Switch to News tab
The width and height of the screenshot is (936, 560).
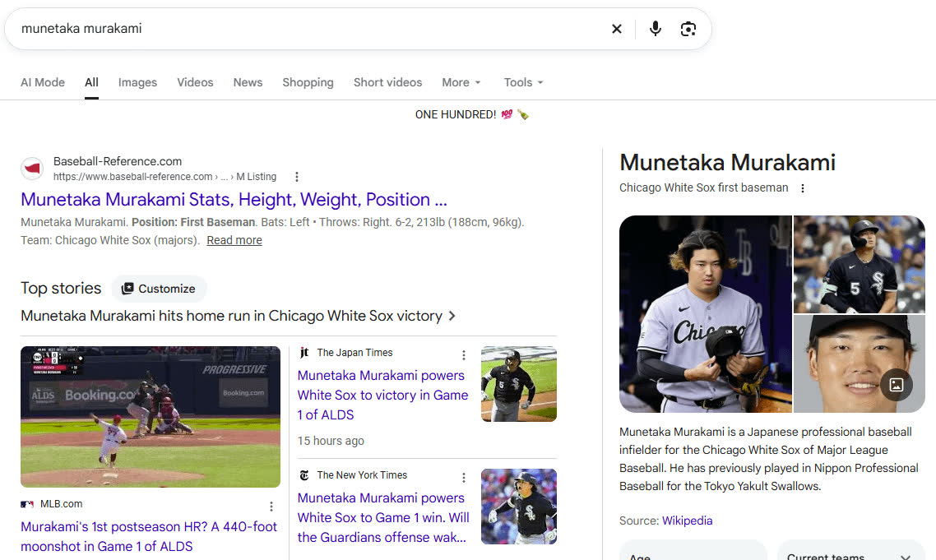[248, 82]
